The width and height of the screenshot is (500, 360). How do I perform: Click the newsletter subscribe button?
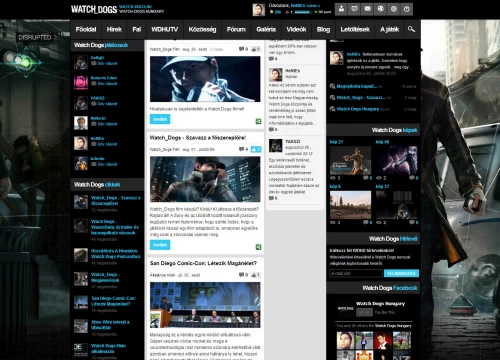[401, 273]
